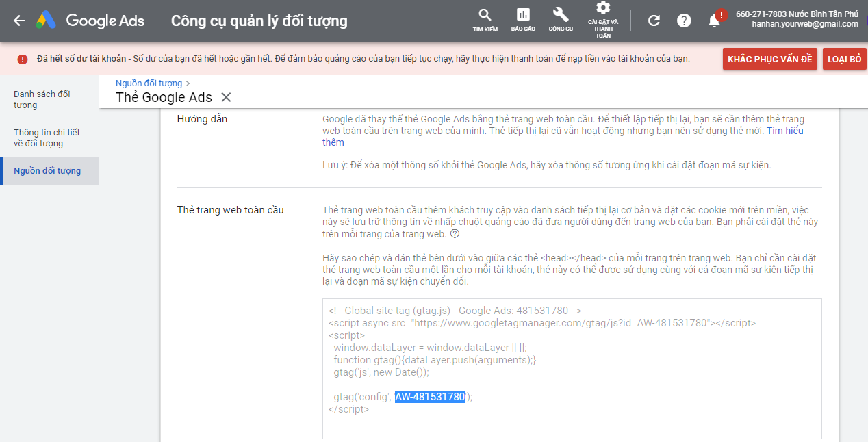Screen dimensions: 868x442
Task: Open the help question mark icon
Action: pos(684,21)
